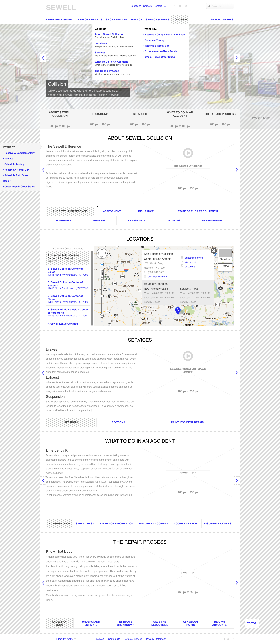Choose Receive a Complementary Estimate in dropdown
The width and height of the screenshot is (280, 644).
[165, 35]
